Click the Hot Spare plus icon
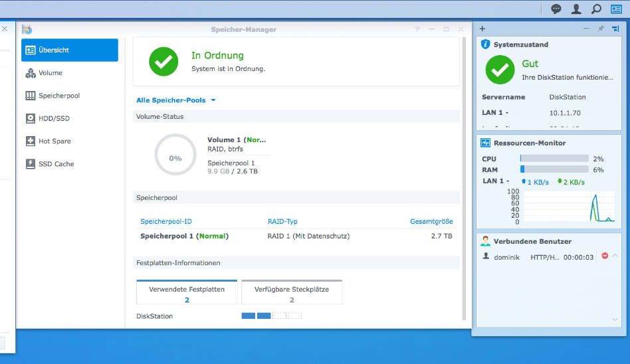Image resolution: width=630 pixels, height=364 pixels. tap(30, 141)
